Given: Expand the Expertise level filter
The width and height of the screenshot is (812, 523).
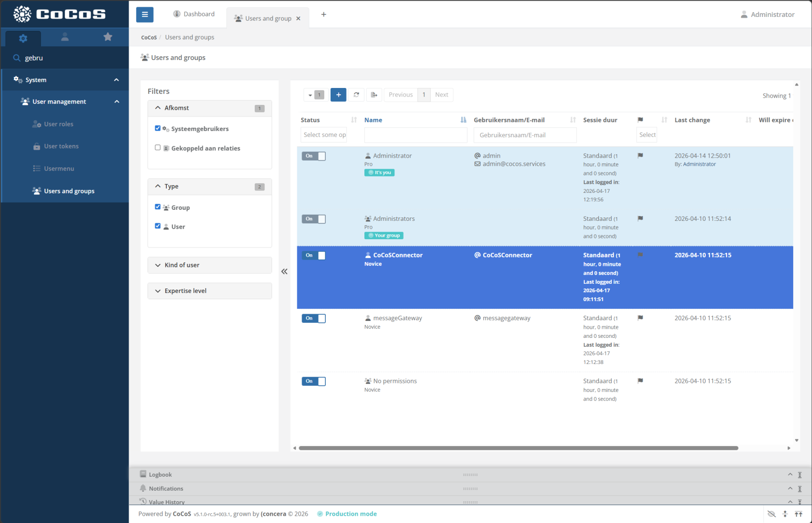Looking at the screenshot, I should tap(210, 291).
